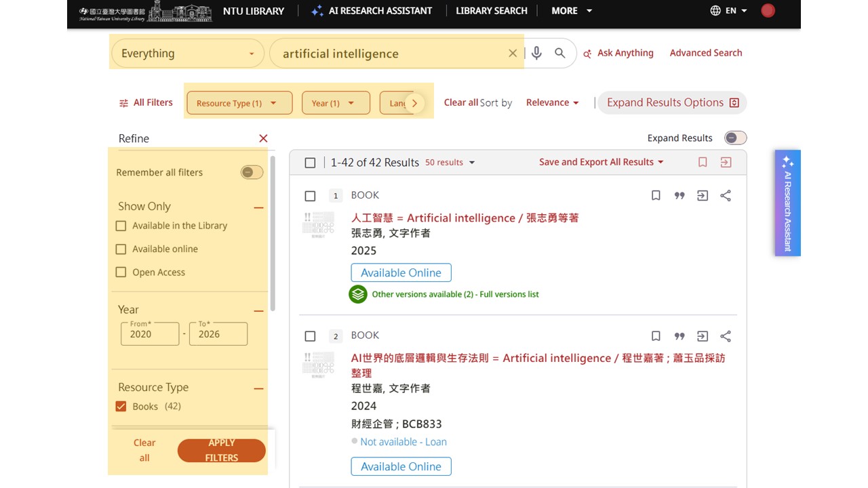
Task: Click the export icon for result 2
Action: pos(703,336)
